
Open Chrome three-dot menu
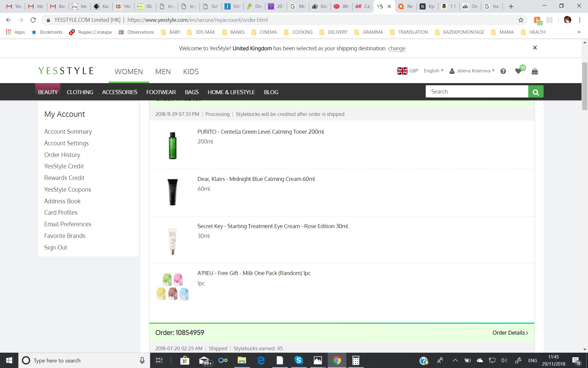point(579,20)
